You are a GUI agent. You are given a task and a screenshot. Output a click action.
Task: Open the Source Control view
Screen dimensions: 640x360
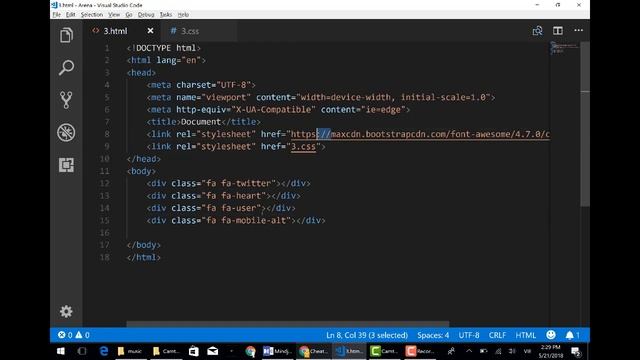66,100
